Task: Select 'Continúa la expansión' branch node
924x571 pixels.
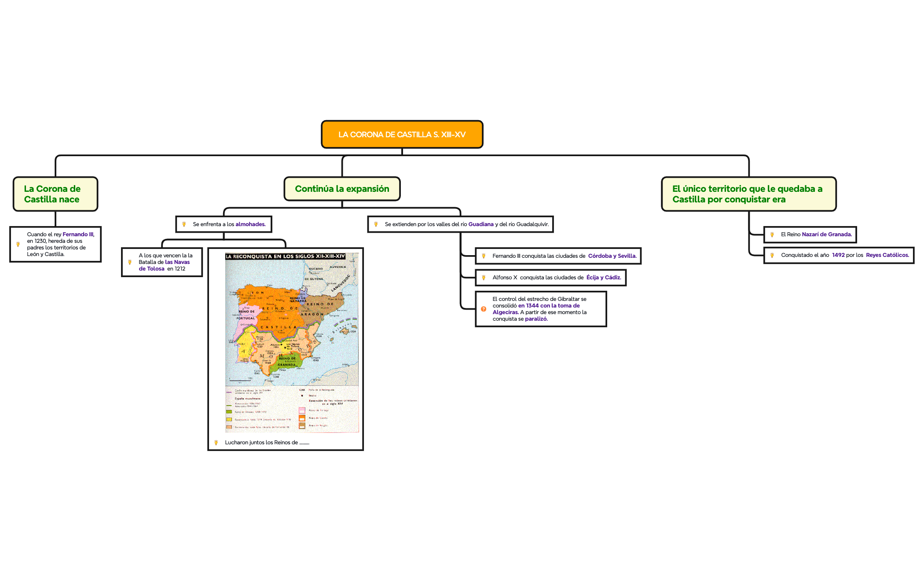Action: (342, 189)
